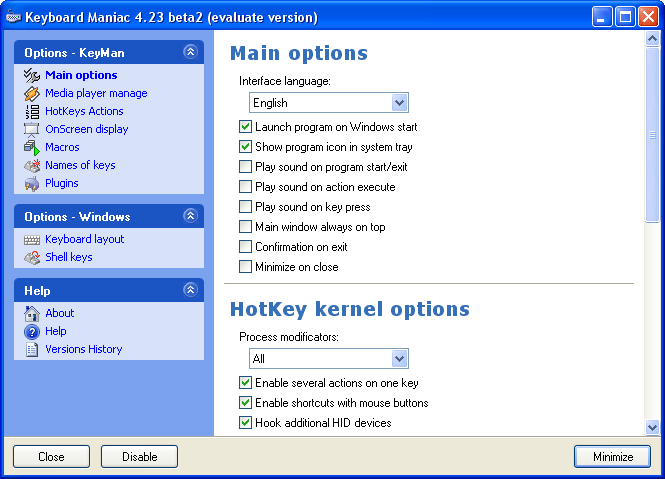The height and width of the screenshot is (479, 665).
Task: Enable Main window always on top
Action: pos(245,227)
